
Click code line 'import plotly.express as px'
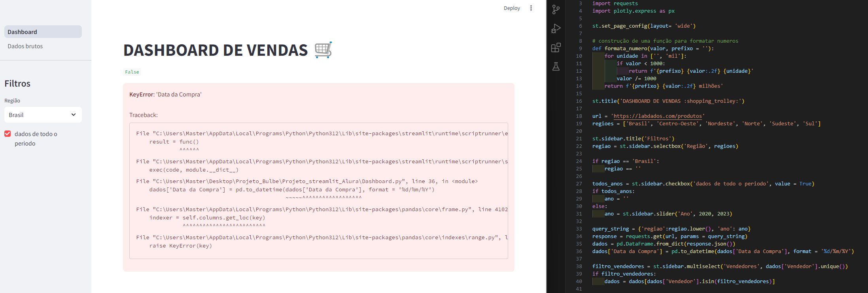click(x=634, y=11)
